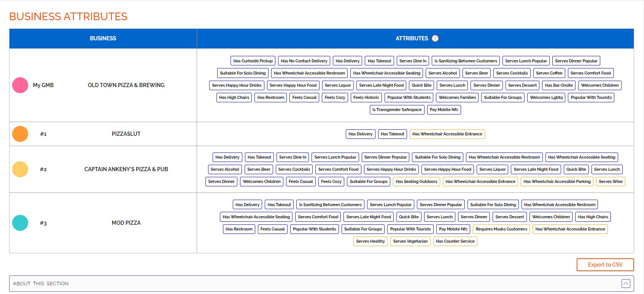Click the Serves Vegetarian attribute tag
Image resolution: width=644 pixels, height=294 pixels.
pos(410,241)
